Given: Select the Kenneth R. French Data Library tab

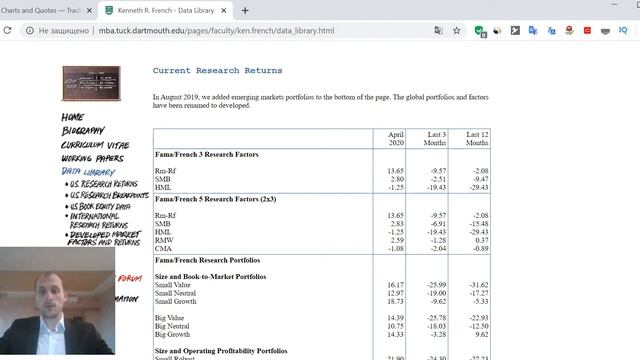Looking at the screenshot, I should pos(165,11).
